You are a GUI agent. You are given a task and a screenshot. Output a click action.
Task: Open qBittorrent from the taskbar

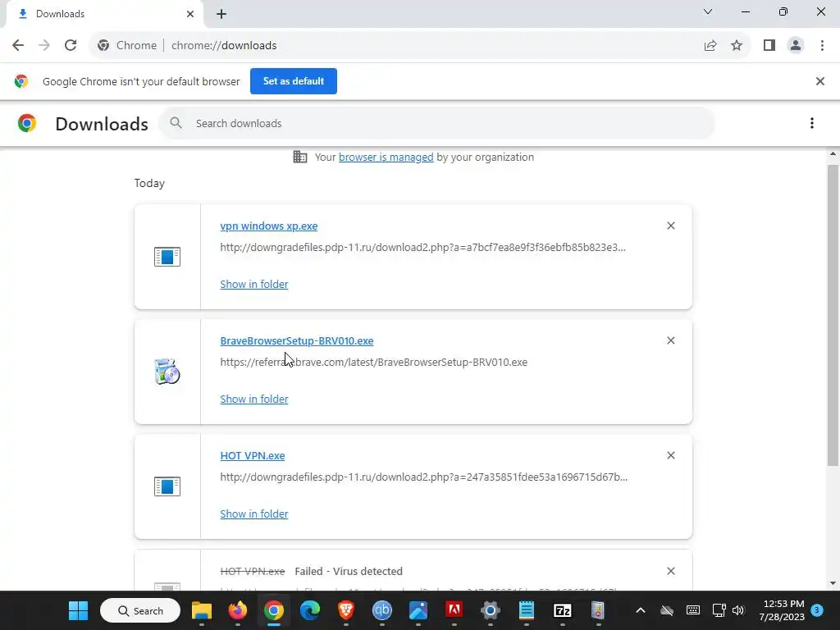(382, 610)
